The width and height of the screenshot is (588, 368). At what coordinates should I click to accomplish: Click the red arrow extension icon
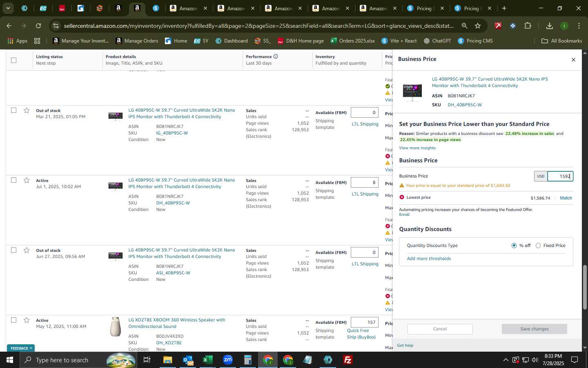coord(498,26)
